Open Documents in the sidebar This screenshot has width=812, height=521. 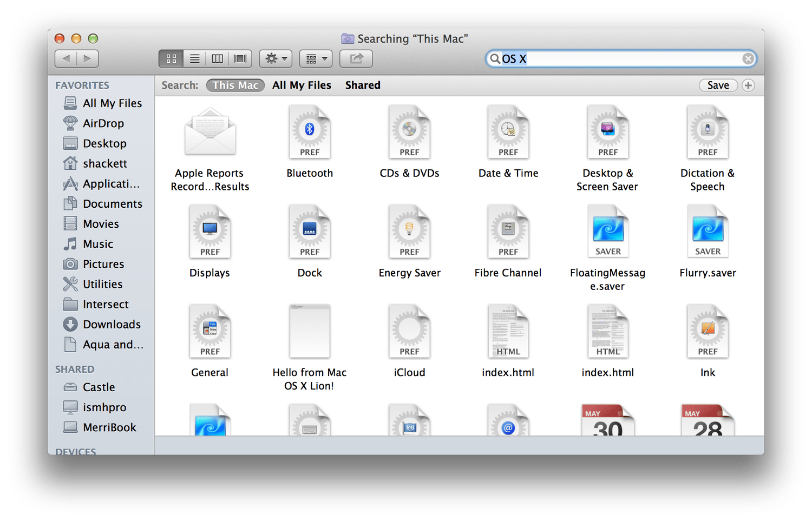coord(103,203)
